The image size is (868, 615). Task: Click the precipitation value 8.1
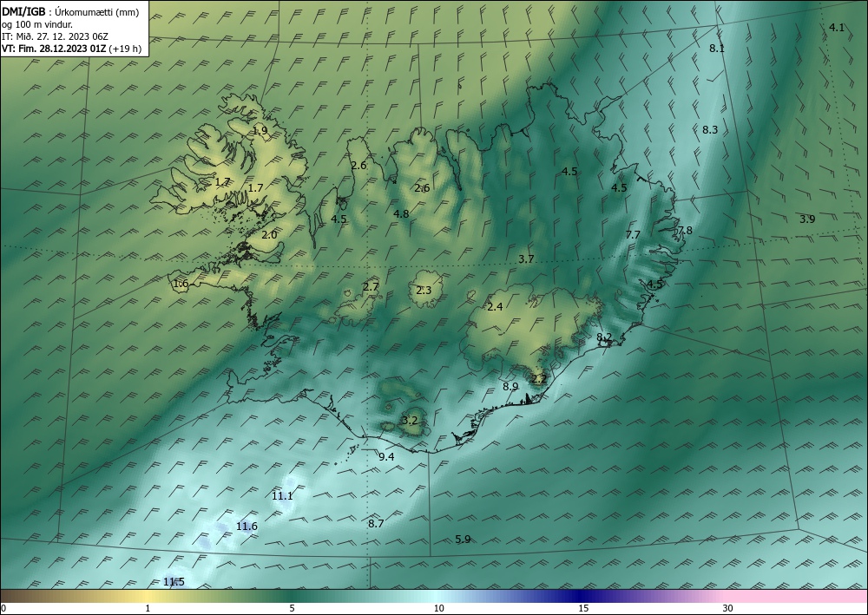[717, 49]
